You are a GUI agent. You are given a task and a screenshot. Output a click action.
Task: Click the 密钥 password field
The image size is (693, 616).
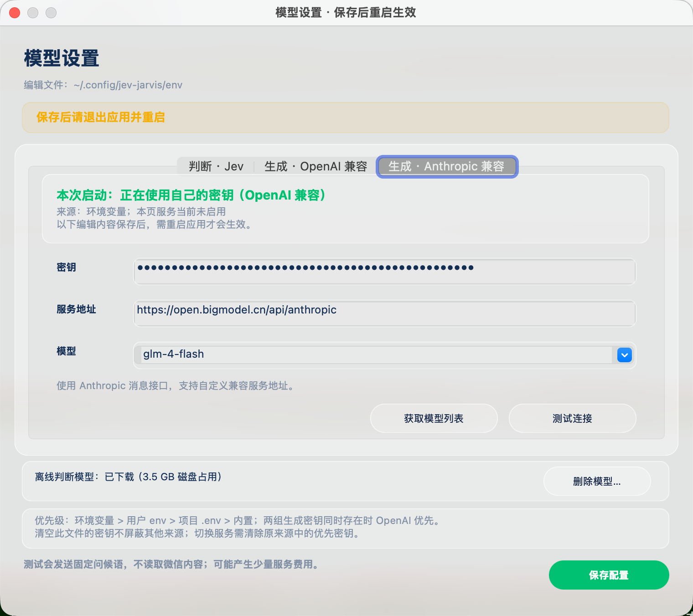coord(384,272)
